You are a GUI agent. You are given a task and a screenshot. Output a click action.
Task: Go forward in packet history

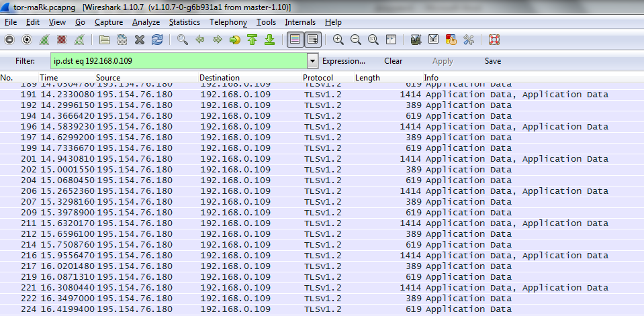[x=218, y=40]
